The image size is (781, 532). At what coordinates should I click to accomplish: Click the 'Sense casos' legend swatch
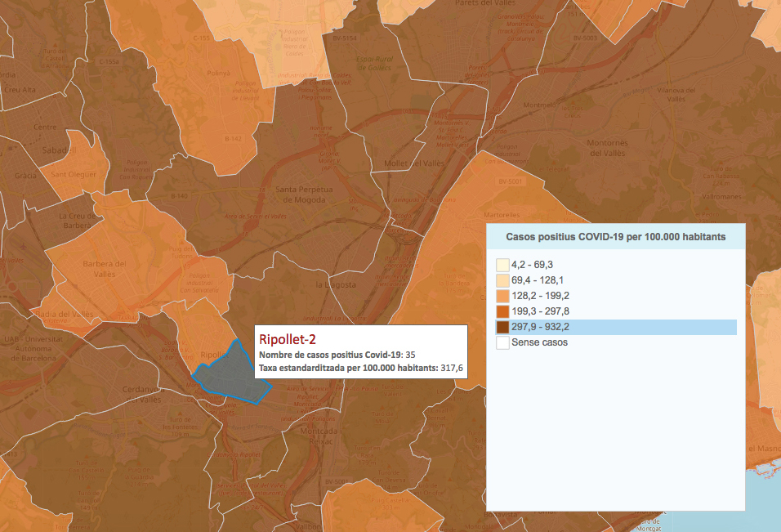pyautogui.click(x=502, y=343)
